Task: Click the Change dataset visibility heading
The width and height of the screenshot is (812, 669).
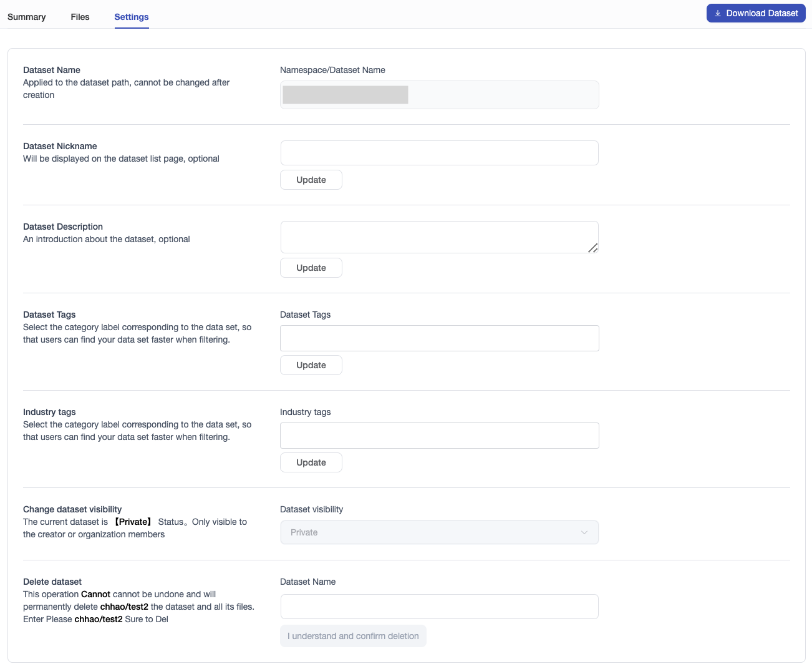Action: click(72, 509)
